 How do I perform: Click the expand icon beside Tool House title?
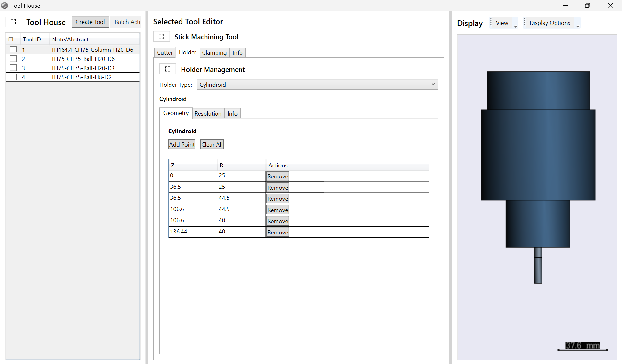pyautogui.click(x=13, y=22)
